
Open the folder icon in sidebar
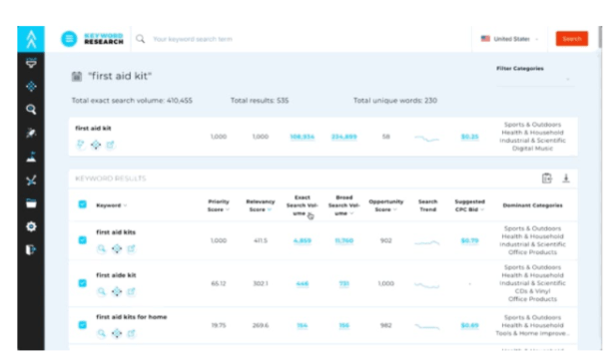click(31, 203)
